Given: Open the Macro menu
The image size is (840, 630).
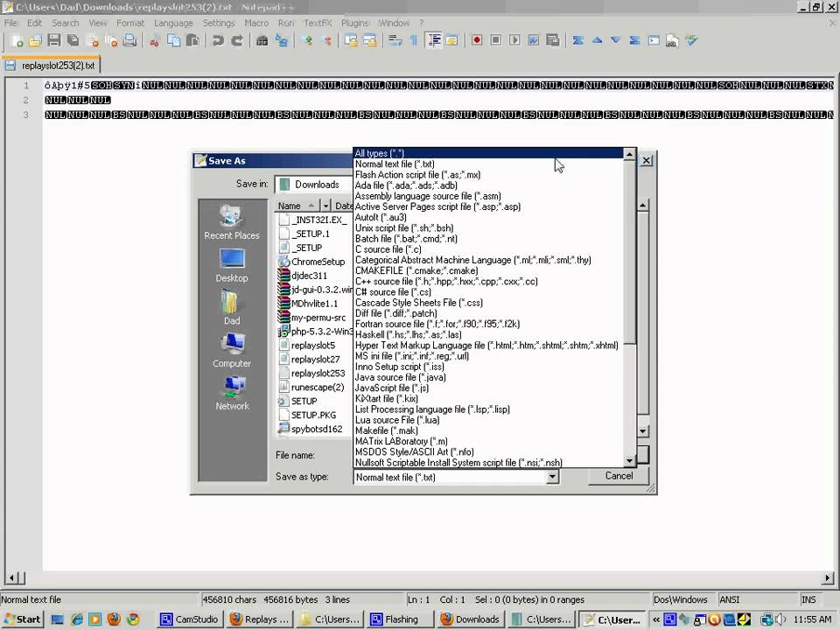Looking at the screenshot, I should coord(256,23).
